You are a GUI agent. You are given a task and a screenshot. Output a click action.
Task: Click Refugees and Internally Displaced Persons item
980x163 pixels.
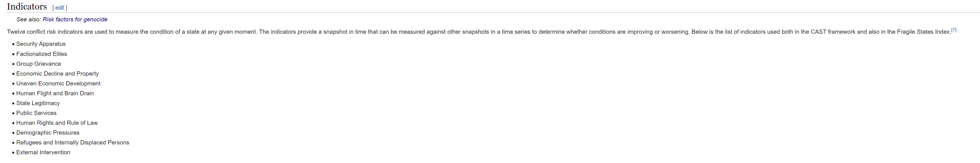coord(73,143)
